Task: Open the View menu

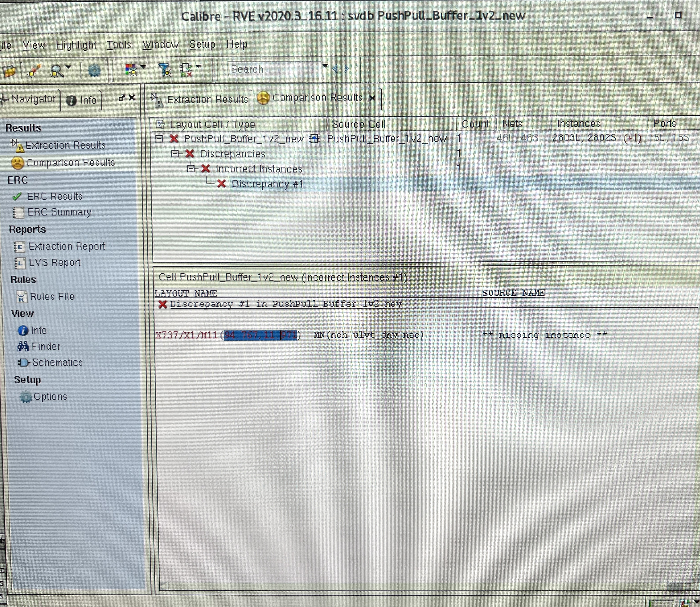Action: point(34,45)
